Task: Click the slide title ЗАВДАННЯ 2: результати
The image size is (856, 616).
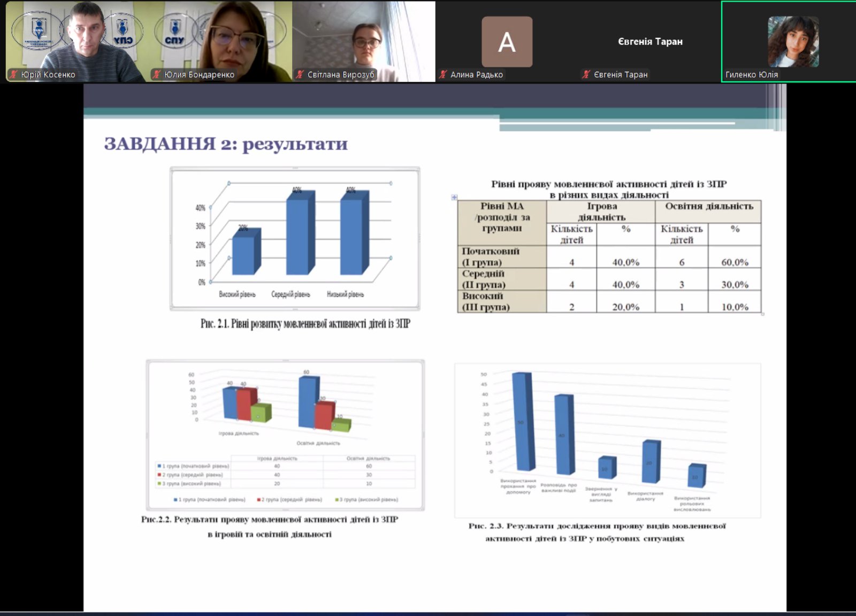Action: click(x=225, y=144)
